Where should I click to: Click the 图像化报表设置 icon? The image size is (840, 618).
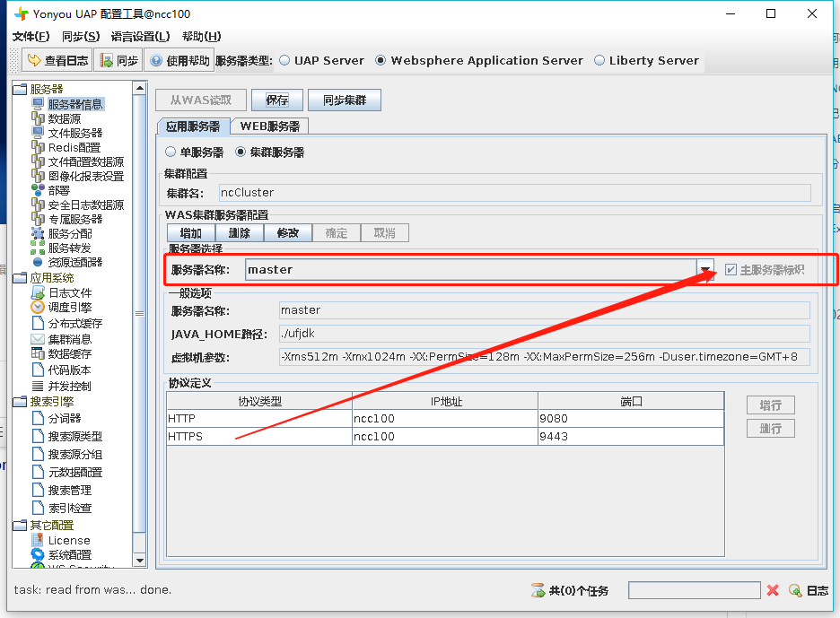pyautogui.click(x=38, y=176)
